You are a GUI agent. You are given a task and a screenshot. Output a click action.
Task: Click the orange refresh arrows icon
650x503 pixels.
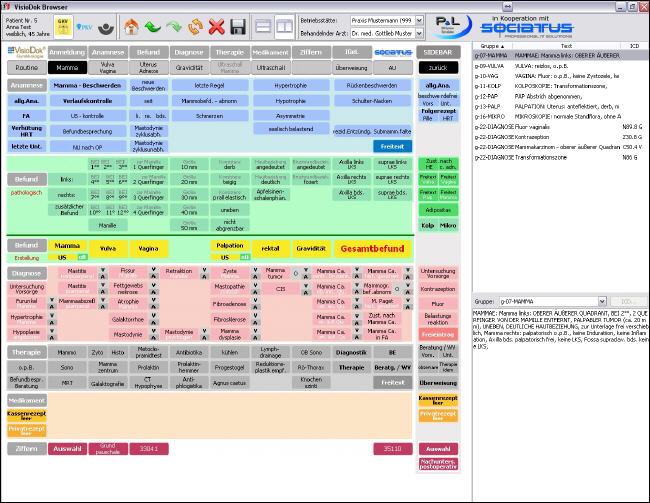tap(195, 27)
